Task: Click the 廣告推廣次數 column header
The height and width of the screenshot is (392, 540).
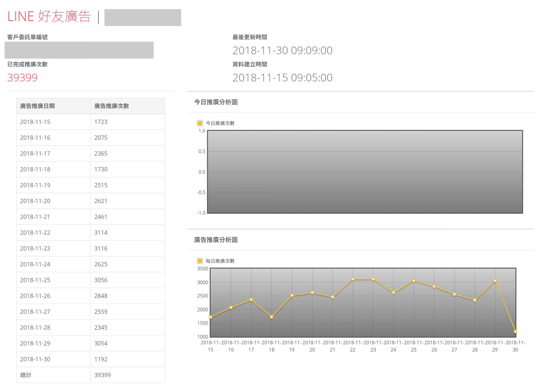Action: [x=113, y=106]
